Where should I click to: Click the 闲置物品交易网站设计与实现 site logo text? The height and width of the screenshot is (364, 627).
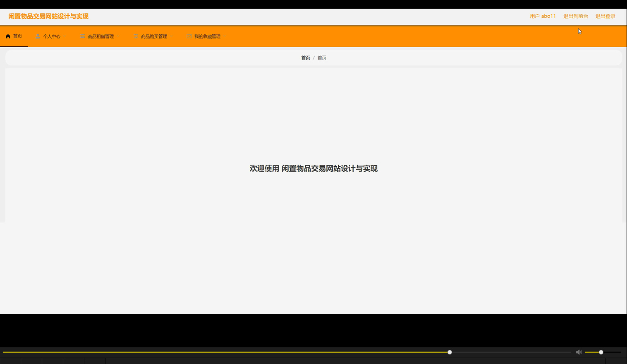point(48,16)
